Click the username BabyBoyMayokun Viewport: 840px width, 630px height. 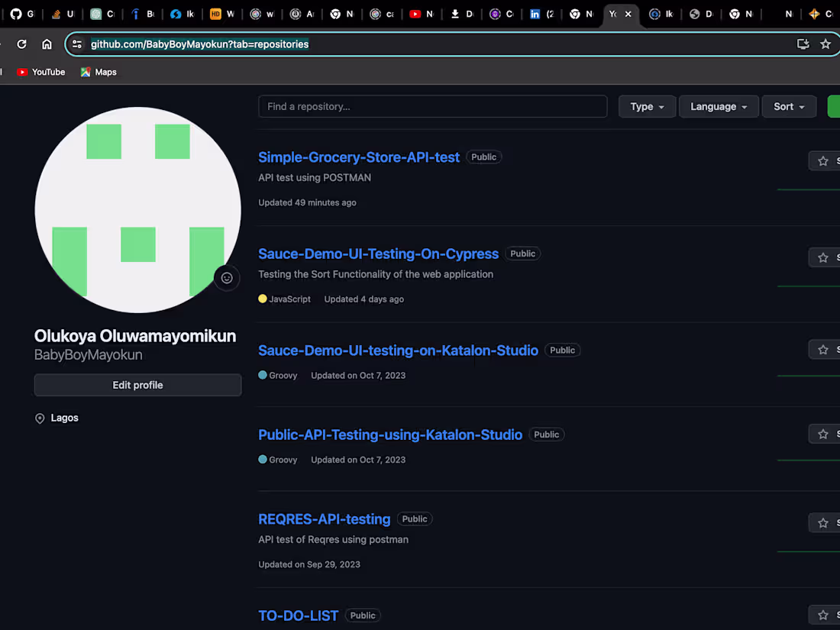pos(89,354)
